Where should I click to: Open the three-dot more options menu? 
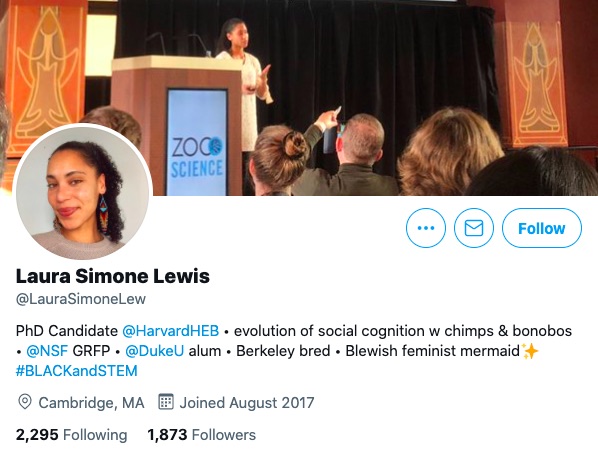click(x=426, y=228)
